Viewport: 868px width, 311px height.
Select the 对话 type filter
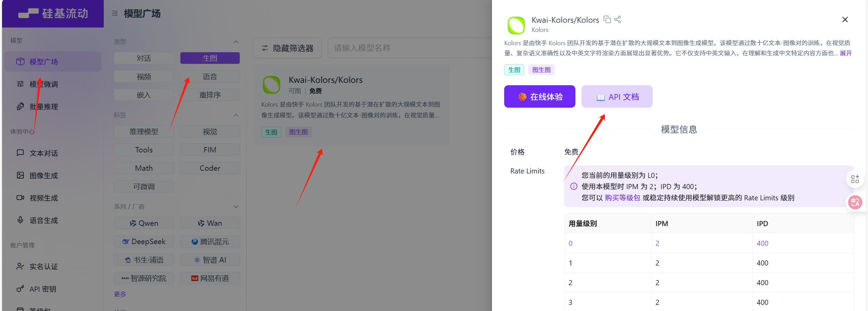144,58
